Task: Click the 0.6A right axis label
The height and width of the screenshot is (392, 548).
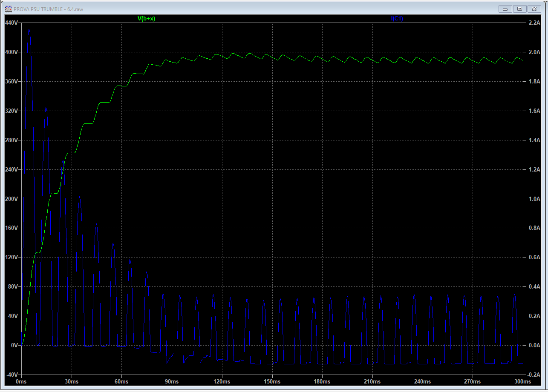Action: coord(534,258)
